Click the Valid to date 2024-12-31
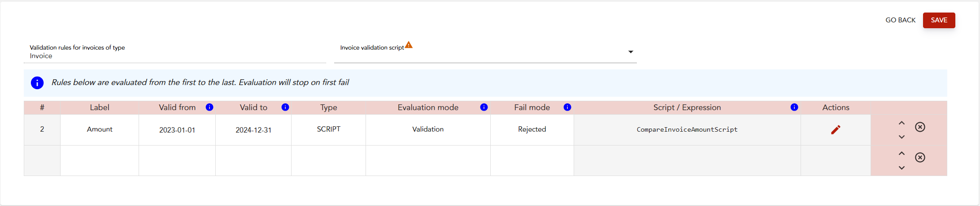 253,130
